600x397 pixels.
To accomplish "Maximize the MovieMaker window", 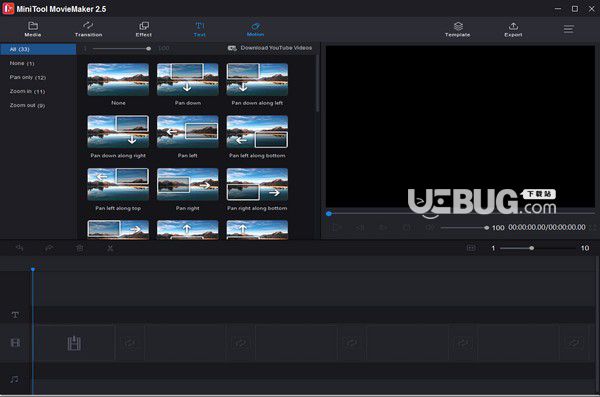I will click(575, 8).
